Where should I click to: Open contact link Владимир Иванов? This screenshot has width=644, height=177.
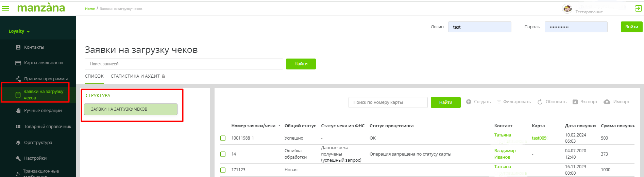coord(505,154)
